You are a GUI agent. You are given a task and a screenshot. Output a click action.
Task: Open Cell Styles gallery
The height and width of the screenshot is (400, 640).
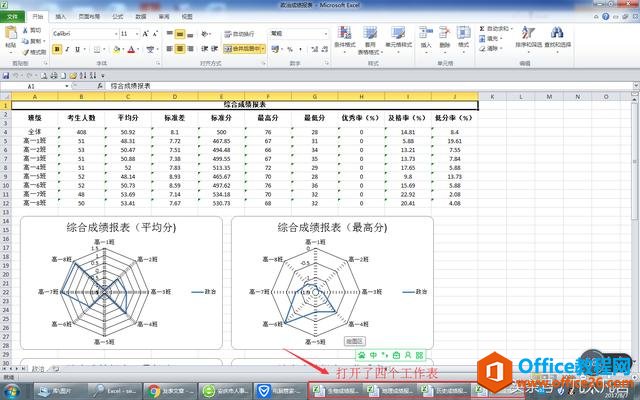(x=398, y=40)
